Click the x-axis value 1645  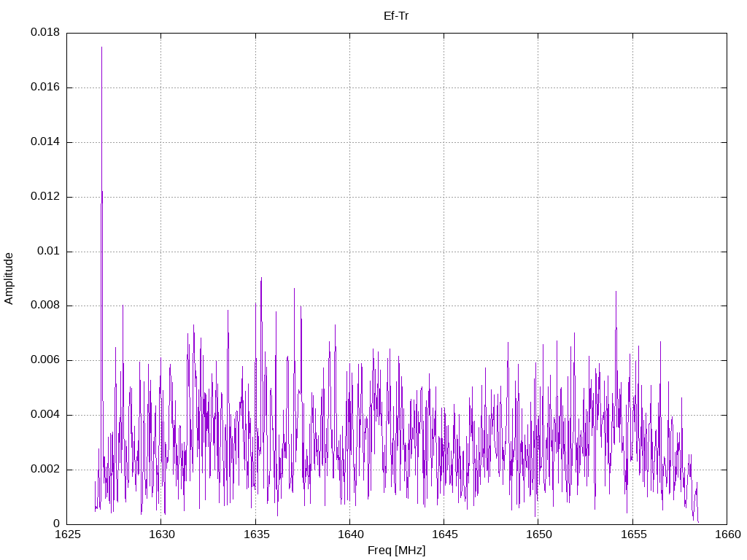pyautogui.click(x=444, y=534)
